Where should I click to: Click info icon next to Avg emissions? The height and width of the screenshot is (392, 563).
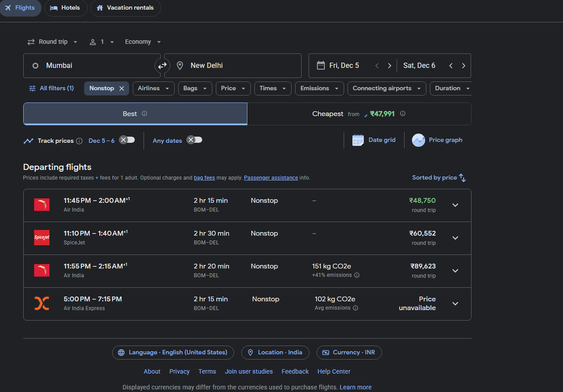[x=355, y=308]
